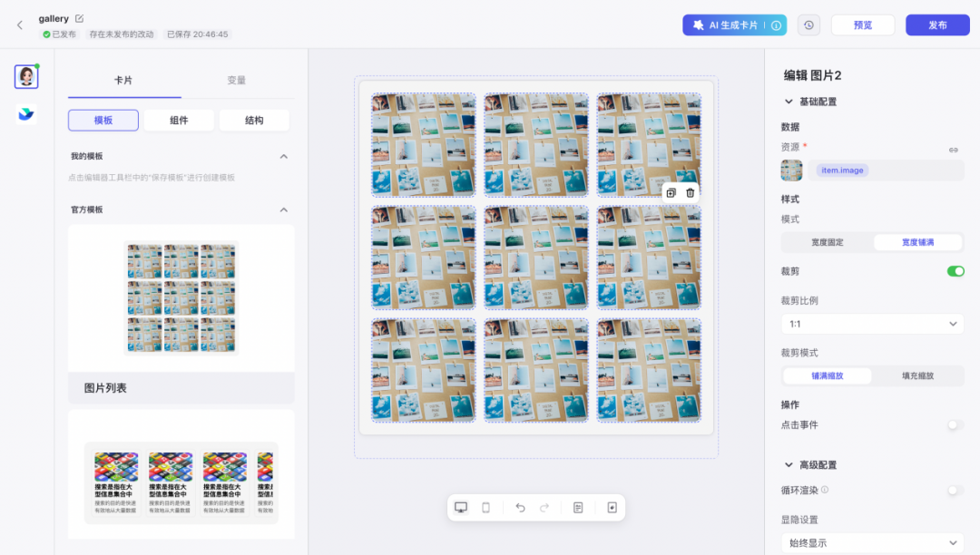
Task: Enable the 循环渲染 switch
Action: pyautogui.click(x=955, y=491)
